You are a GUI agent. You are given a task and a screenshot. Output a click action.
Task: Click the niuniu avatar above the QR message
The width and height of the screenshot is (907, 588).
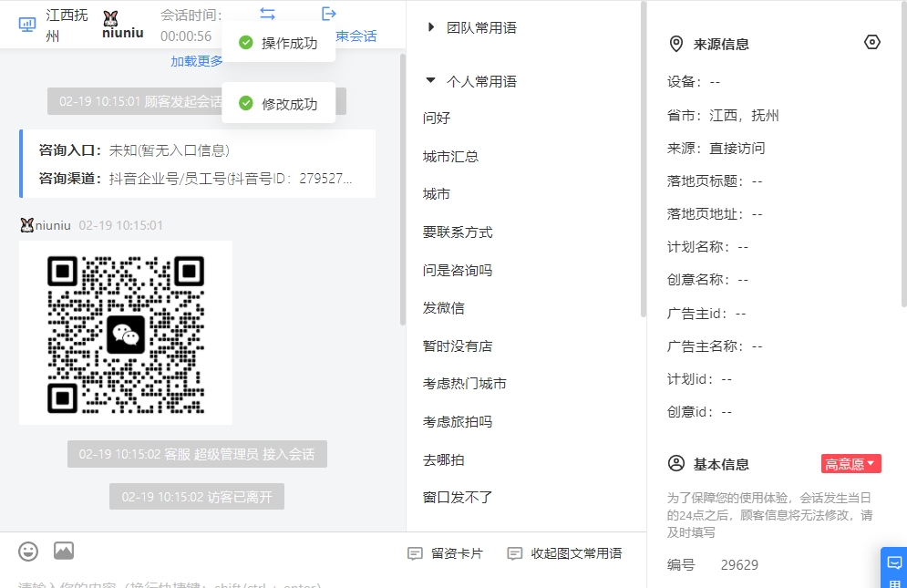(x=26, y=225)
